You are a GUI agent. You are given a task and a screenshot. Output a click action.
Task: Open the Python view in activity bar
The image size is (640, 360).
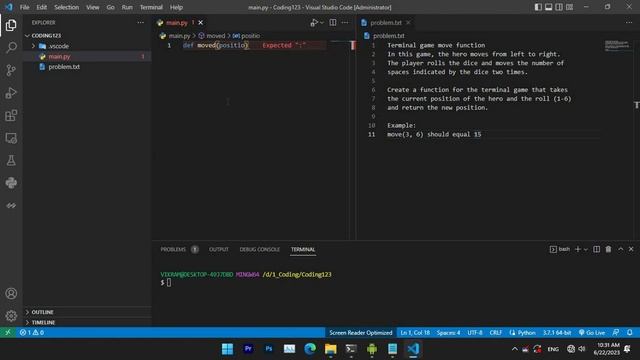[11, 182]
